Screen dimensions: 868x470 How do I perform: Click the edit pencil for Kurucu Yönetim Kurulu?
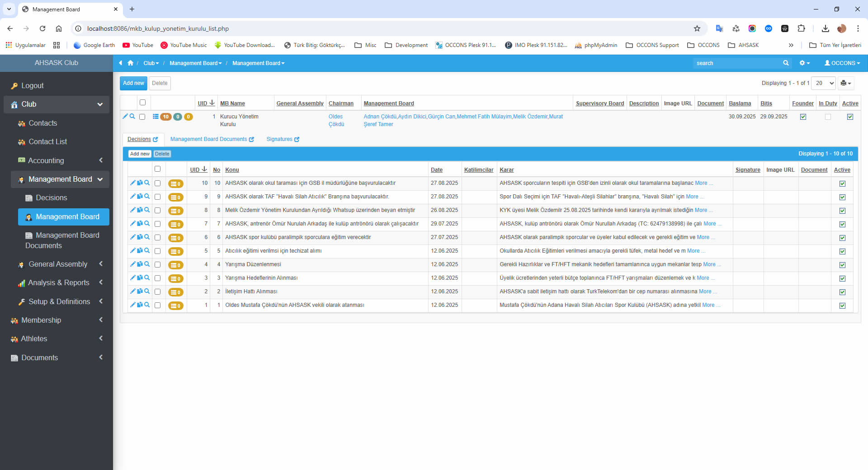click(125, 116)
